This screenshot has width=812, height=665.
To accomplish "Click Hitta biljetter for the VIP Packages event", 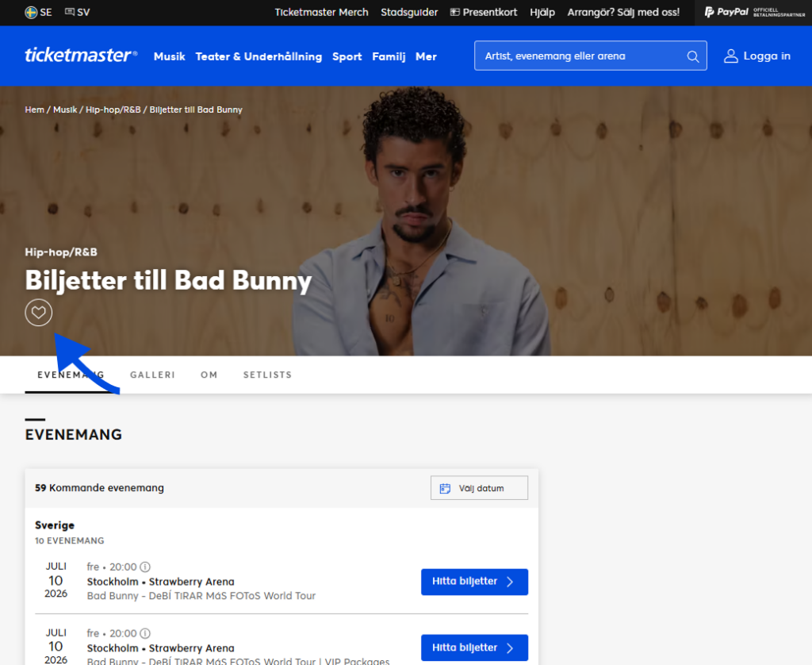I will click(x=474, y=648).
